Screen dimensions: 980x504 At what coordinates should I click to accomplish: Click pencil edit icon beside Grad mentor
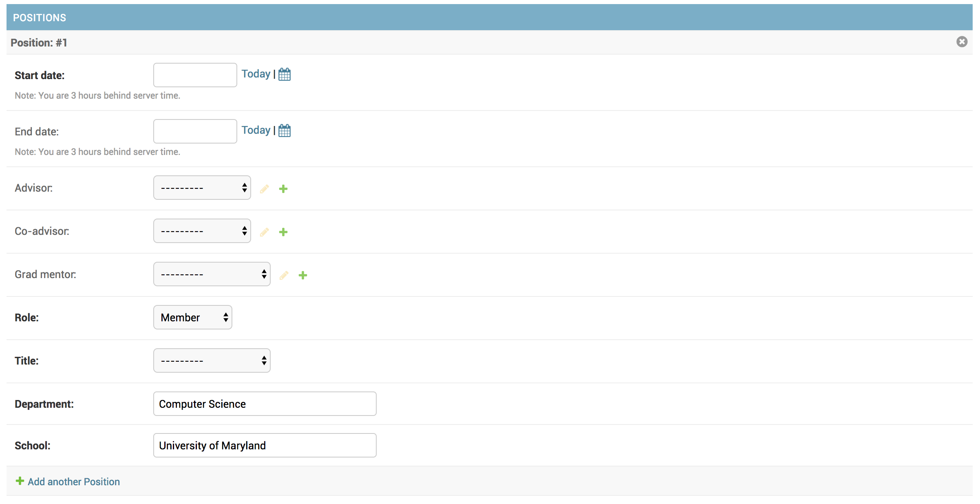[284, 275]
